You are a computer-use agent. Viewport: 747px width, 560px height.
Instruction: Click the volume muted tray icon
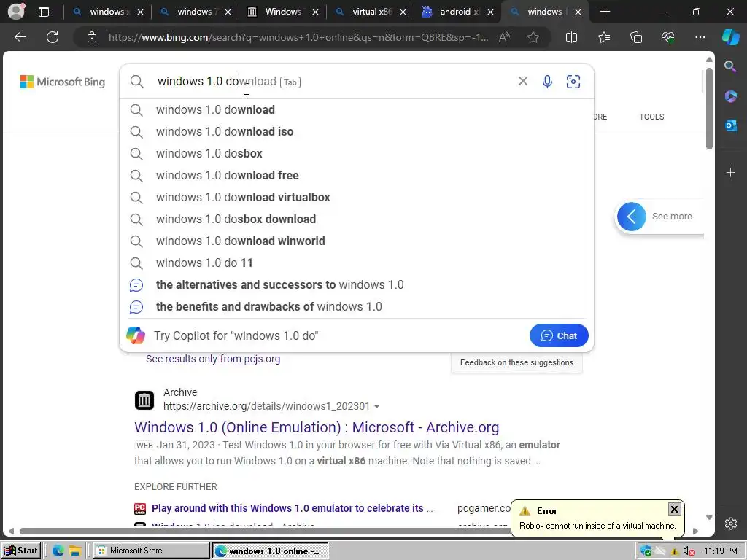[x=689, y=551]
